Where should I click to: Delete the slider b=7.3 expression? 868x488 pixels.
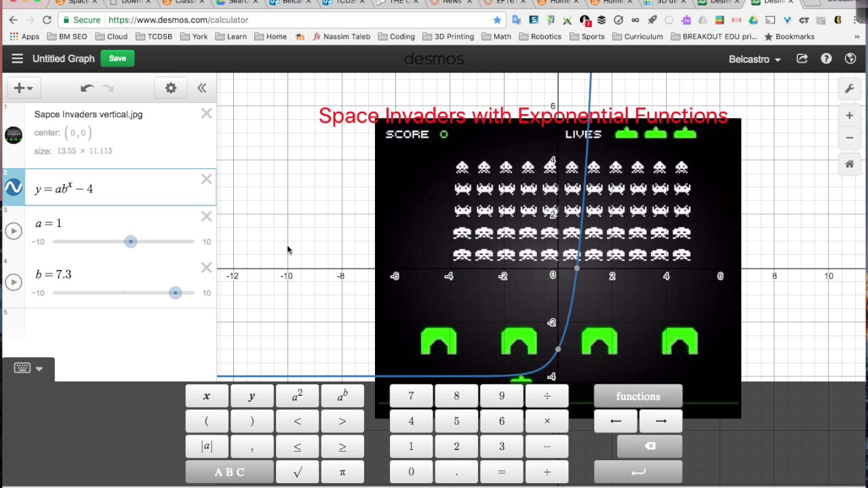click(206, 268)
